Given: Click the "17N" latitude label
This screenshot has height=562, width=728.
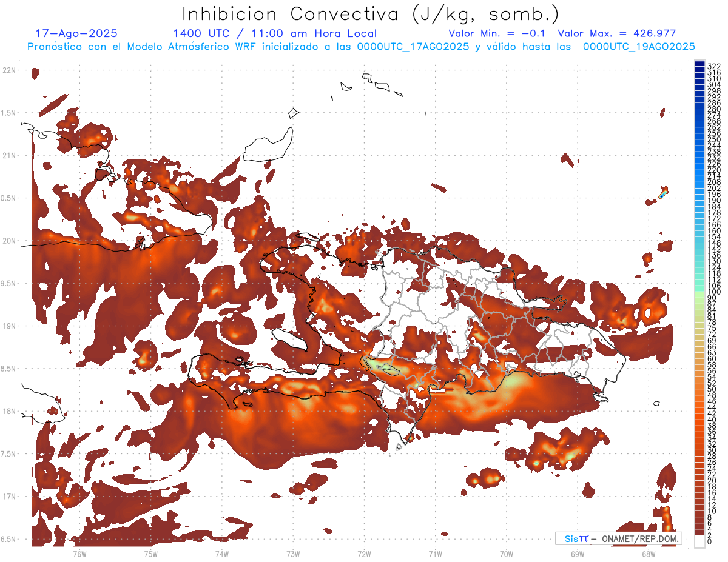Looking at the screenshot, I should tap(9, 497).
